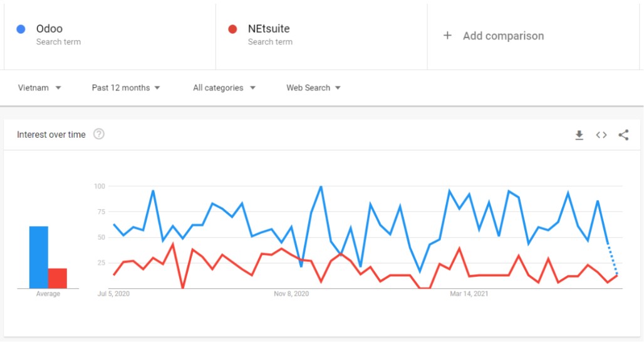
Task: Click the embed code icon
Action: pos(601,135)
